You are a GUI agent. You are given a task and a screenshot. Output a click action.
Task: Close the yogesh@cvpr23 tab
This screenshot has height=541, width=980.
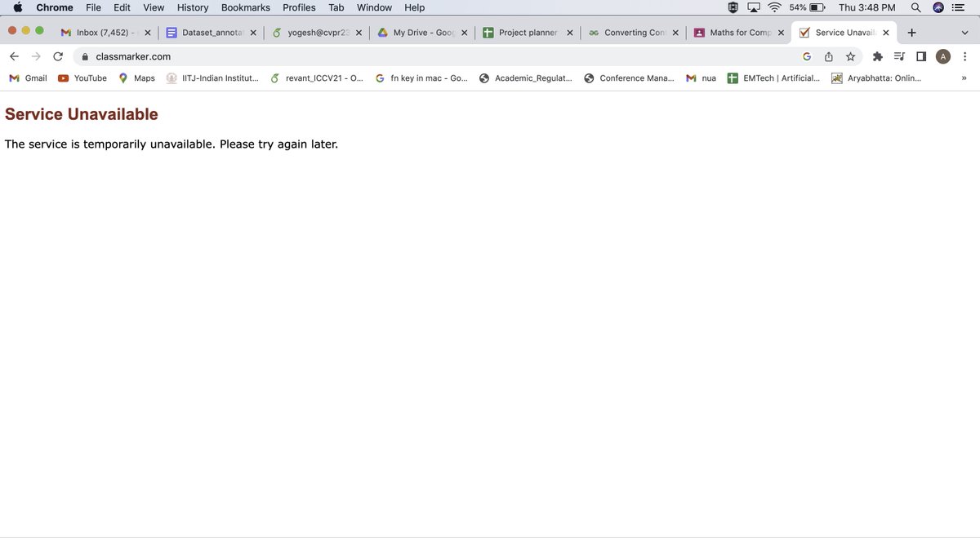click(359, 33)
